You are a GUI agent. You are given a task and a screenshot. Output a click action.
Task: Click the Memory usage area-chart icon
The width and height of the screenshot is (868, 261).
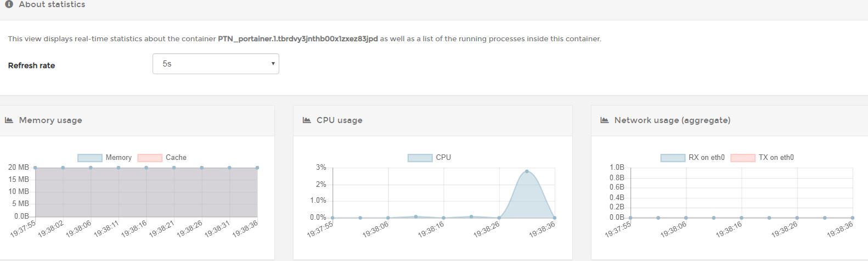point(9,120)
